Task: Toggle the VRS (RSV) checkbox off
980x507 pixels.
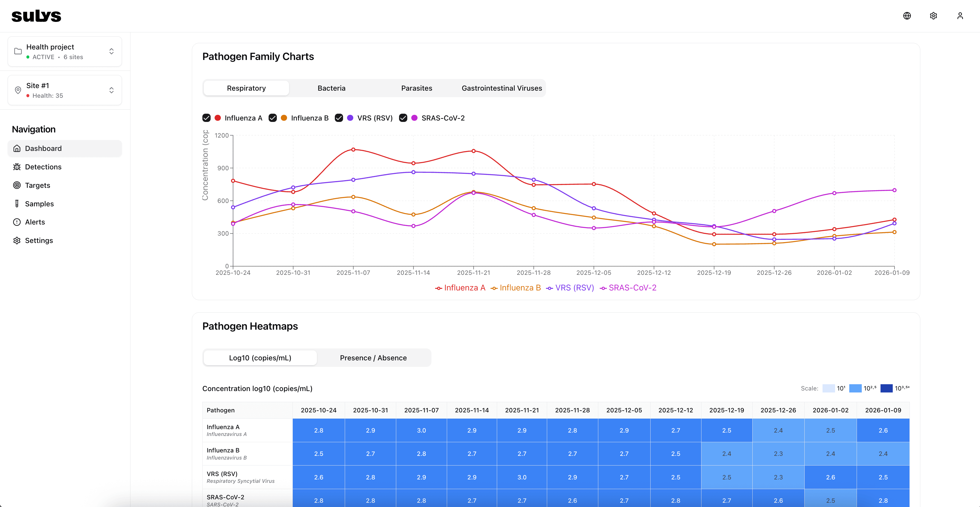Action: tap(339, 118)
